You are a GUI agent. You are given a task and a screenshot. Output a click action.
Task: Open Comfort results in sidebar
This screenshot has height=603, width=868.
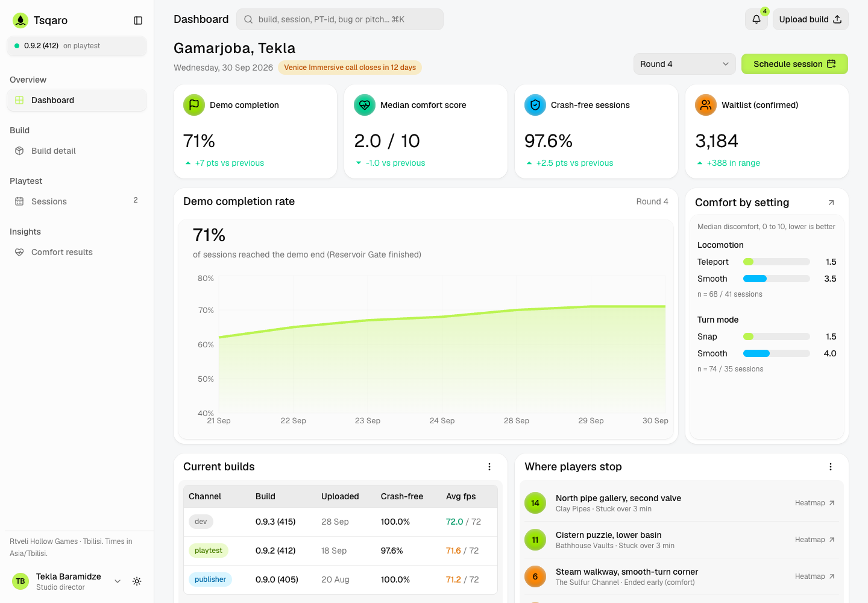(77, 252)
